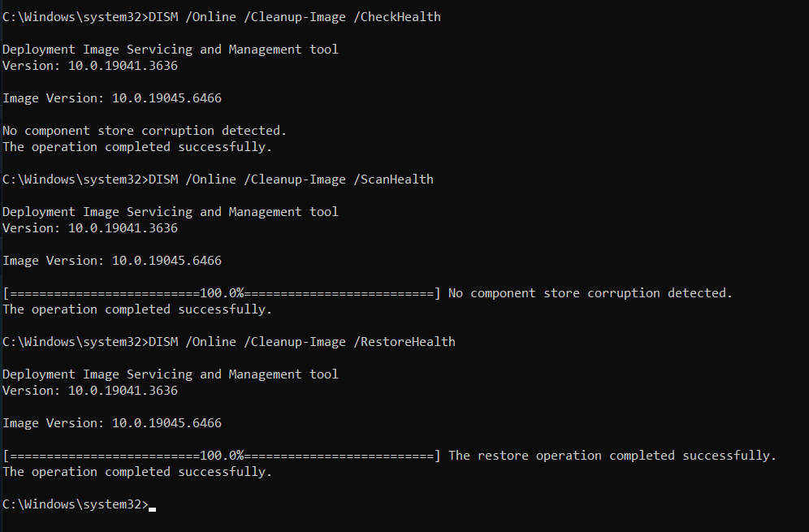Click "The restore operation completed successfully." text
Image resolution: width=809 pixels, height=532 pixels.
click(x=612, y=456)
